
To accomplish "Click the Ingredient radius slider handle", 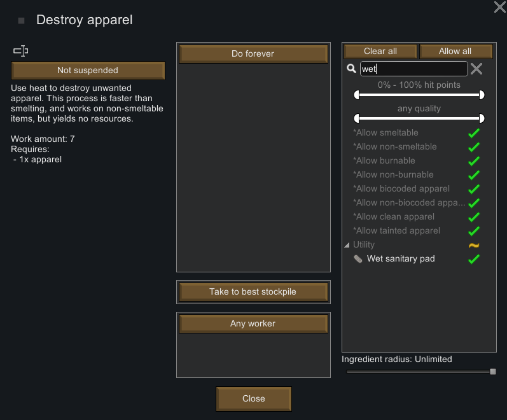I will click(493, 372).
